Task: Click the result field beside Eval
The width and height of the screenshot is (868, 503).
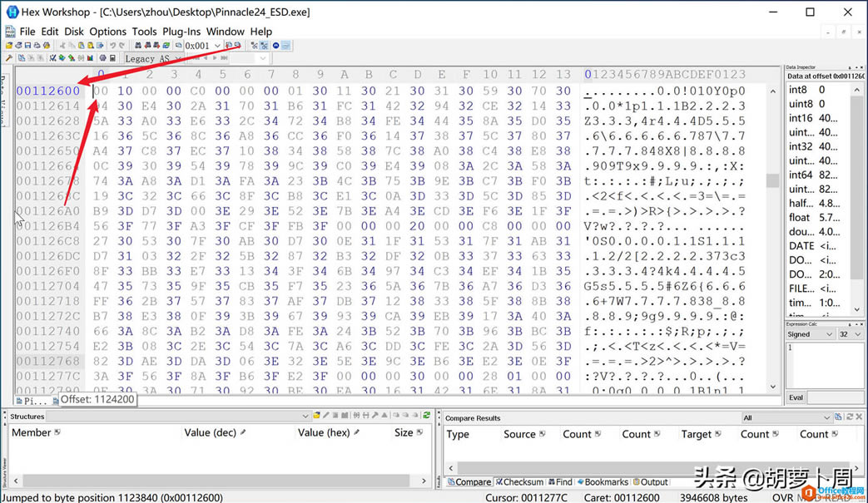Action: [x=836, y=397]
